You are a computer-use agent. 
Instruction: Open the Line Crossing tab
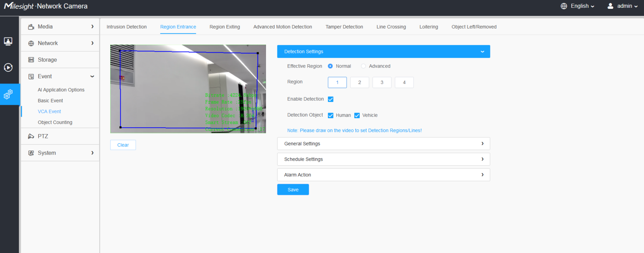(x=391, y=27)
